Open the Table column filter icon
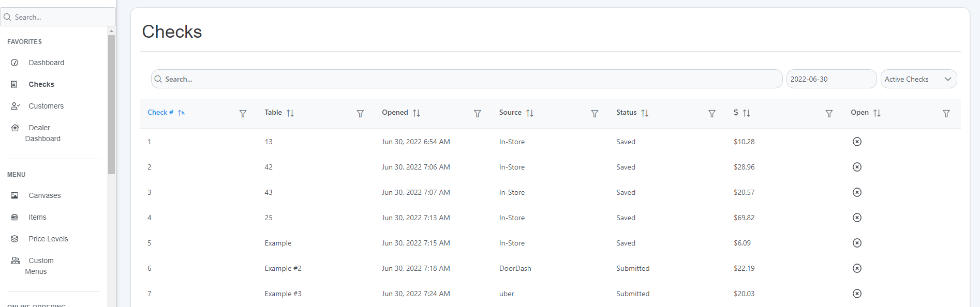The image size is (980, 307). (360, 114)
